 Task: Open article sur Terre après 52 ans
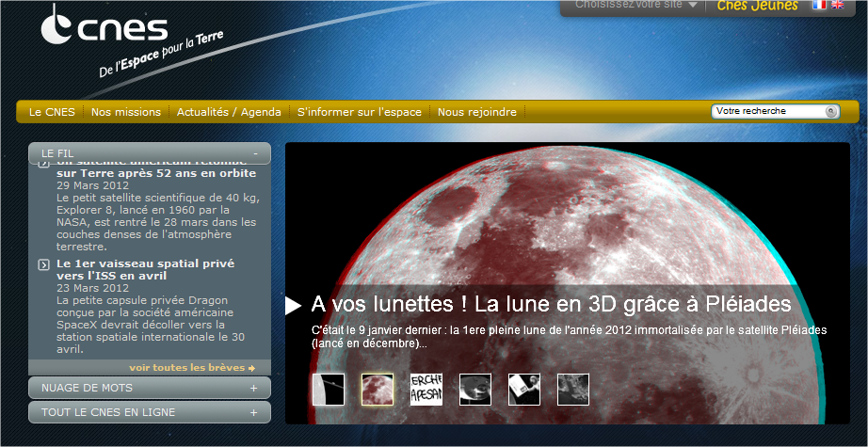156,174
